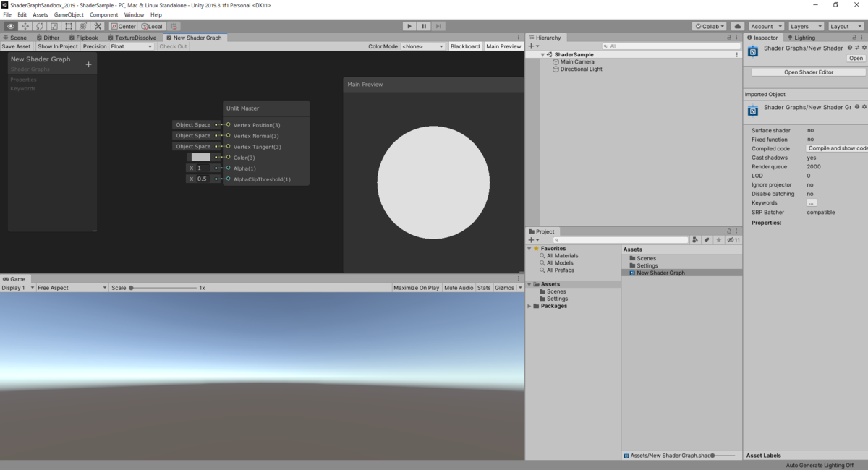Screen dimensions: 868x470
Task: Toggle Gizmos in Game view
Action: pyautogui.click(x=504, y=288)
